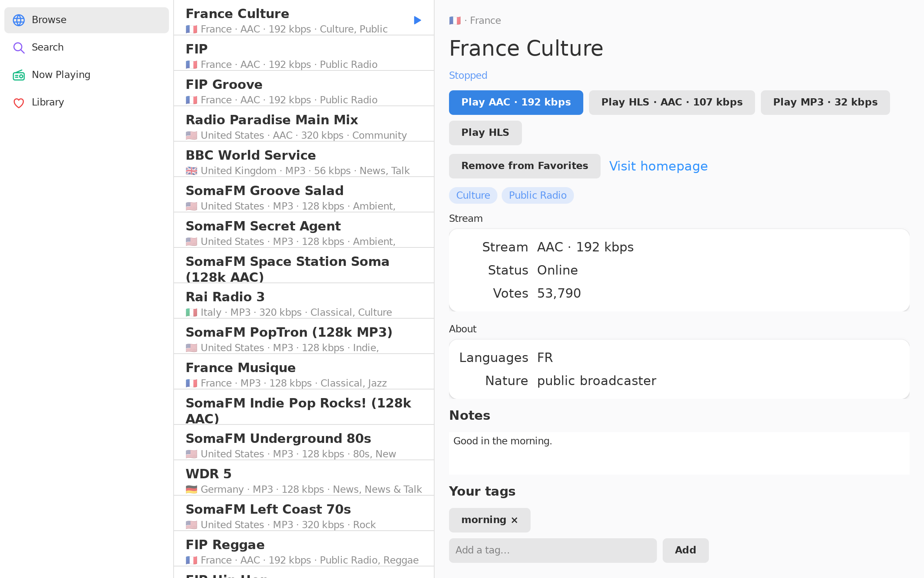Select SomaFM PopTron station

pyautogui.click(x=304, y=336)
